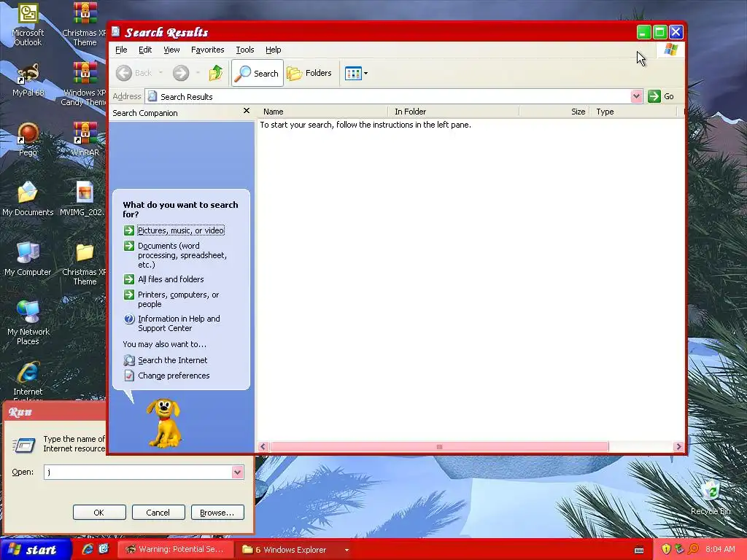Click Browse in the Run dialog

[217, 513]
